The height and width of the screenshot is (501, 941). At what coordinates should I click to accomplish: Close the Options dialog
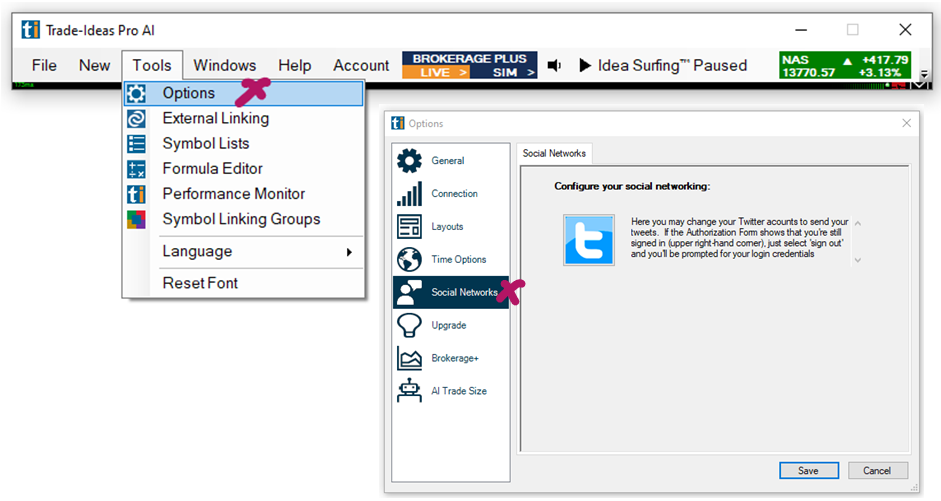pyautogui.click(x=906, y=123)
